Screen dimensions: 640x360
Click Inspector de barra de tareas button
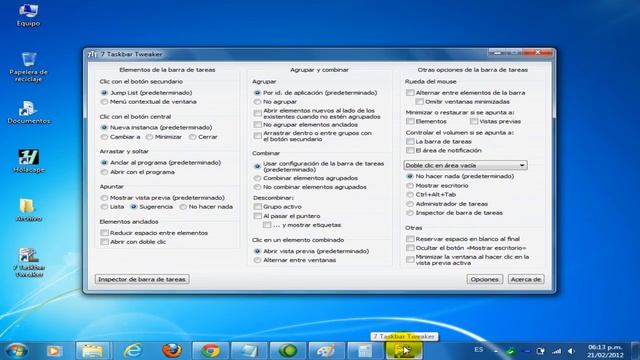(142, 279)
